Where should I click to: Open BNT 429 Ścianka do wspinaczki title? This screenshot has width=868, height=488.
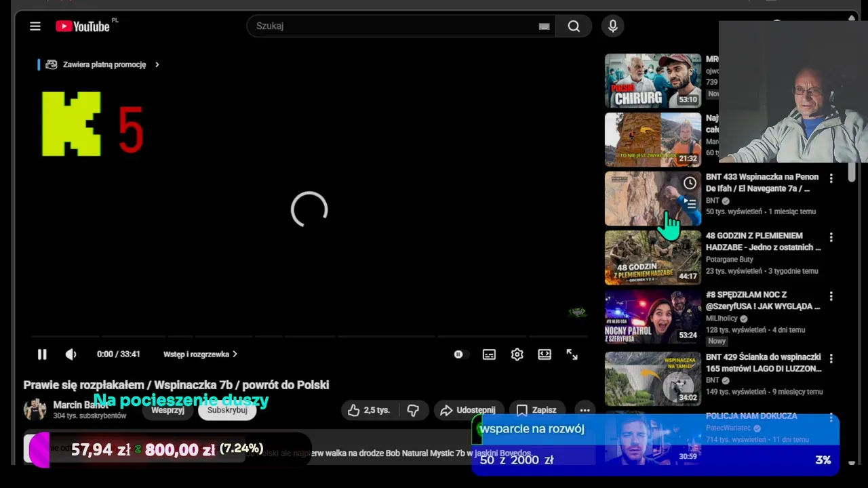[764, 363]
